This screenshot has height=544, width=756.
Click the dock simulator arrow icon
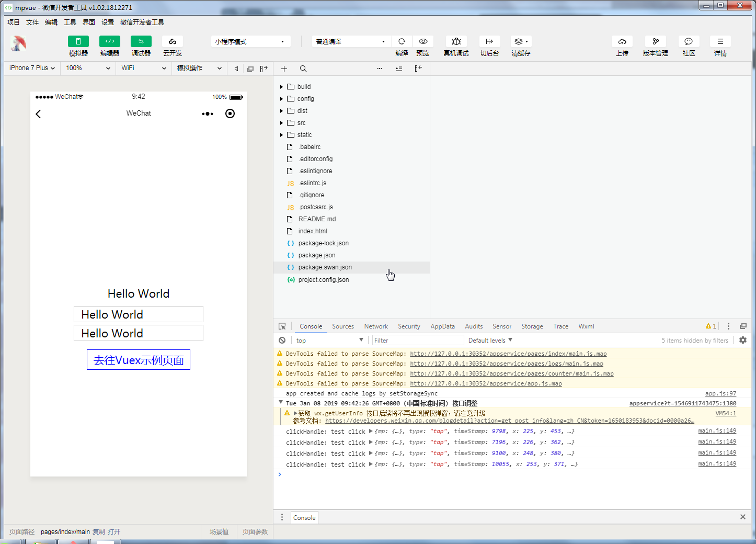click(264, 69)
